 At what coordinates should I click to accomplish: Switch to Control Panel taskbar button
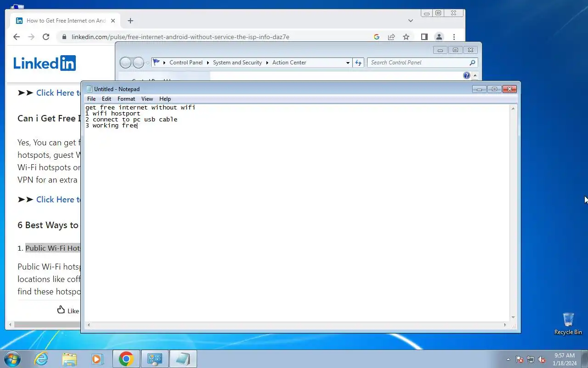point(154,359)
